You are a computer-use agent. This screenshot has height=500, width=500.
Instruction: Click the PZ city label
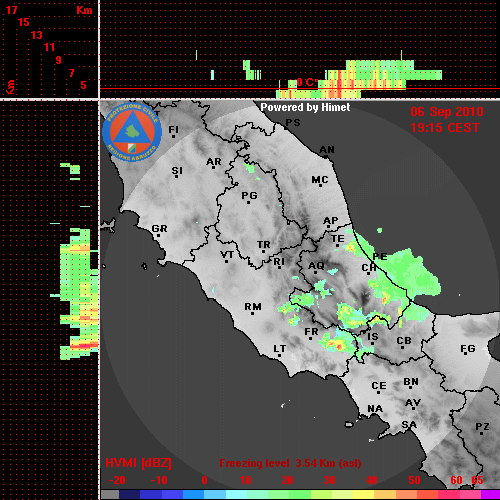pos(482,427)
